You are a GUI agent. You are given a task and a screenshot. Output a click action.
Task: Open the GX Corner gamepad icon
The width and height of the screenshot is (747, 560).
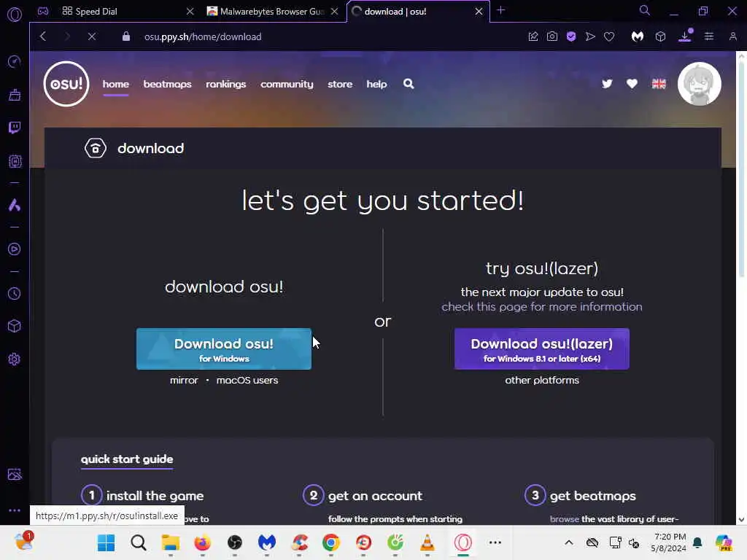click(43, 11)
